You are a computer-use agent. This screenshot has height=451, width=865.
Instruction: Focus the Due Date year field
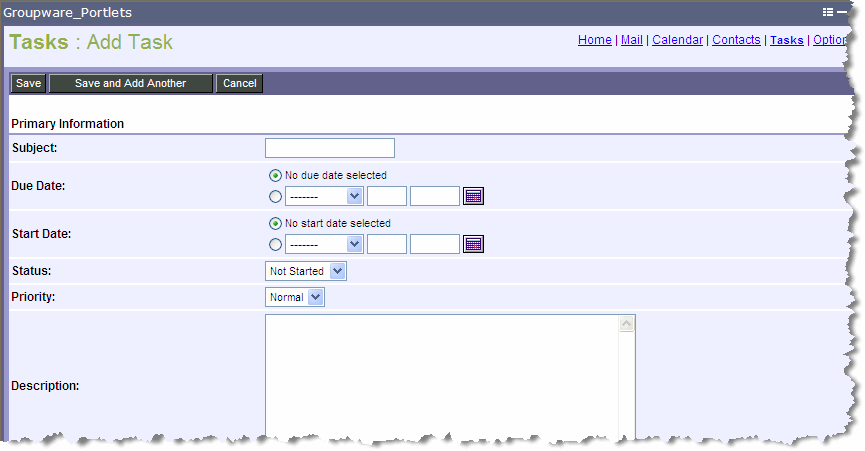pyautogui.click(x=435, y=196)
